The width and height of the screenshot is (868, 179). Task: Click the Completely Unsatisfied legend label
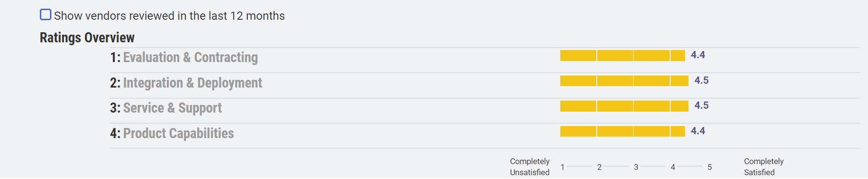pyautogui.click(x=530, y=166)
